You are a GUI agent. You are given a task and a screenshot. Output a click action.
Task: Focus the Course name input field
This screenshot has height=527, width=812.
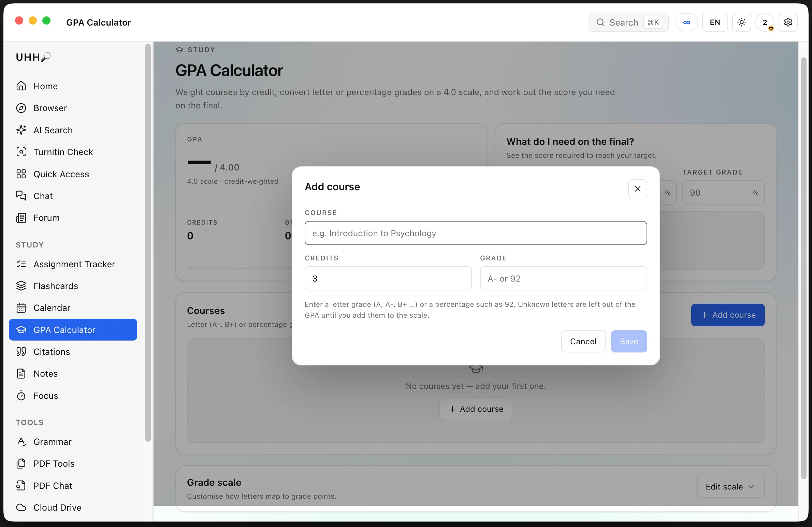click(x=476, y=233)
